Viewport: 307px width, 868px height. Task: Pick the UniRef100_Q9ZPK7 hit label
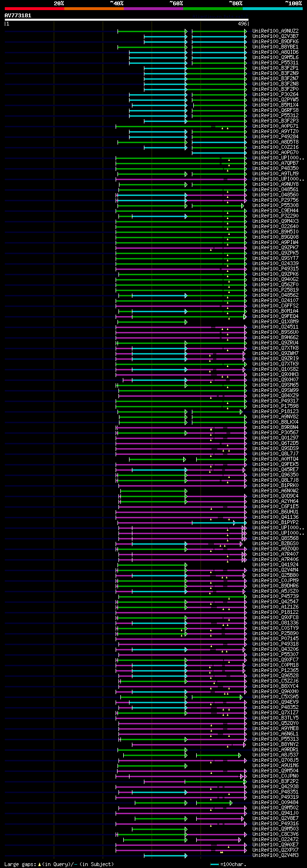(x=275, y=247)
